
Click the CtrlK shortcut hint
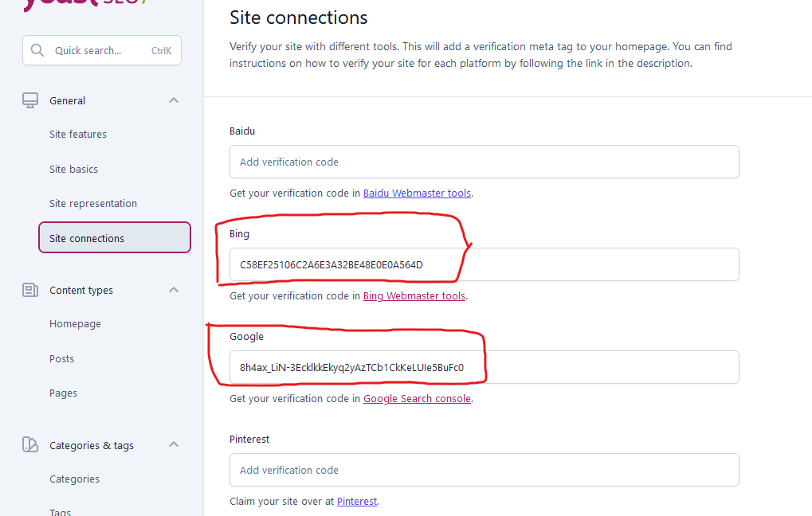161,51
